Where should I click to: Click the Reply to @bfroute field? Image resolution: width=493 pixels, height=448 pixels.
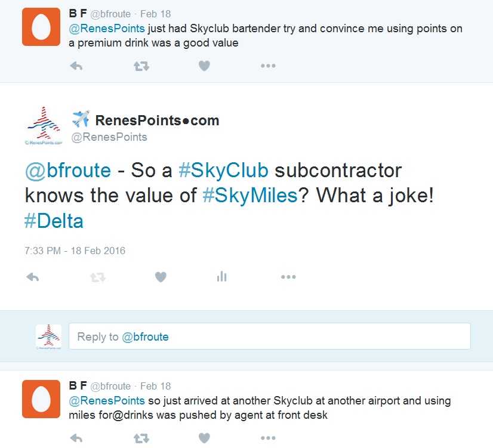[269, 336]
